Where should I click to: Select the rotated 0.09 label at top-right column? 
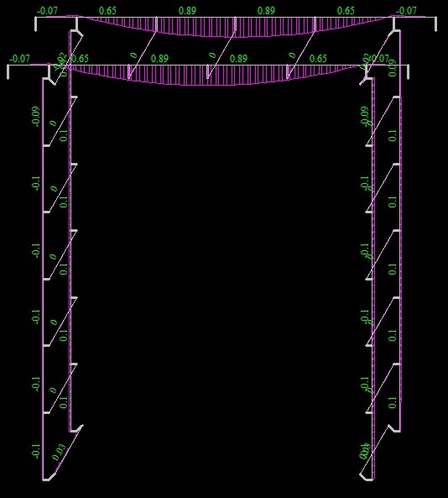(x=393, y=68)
